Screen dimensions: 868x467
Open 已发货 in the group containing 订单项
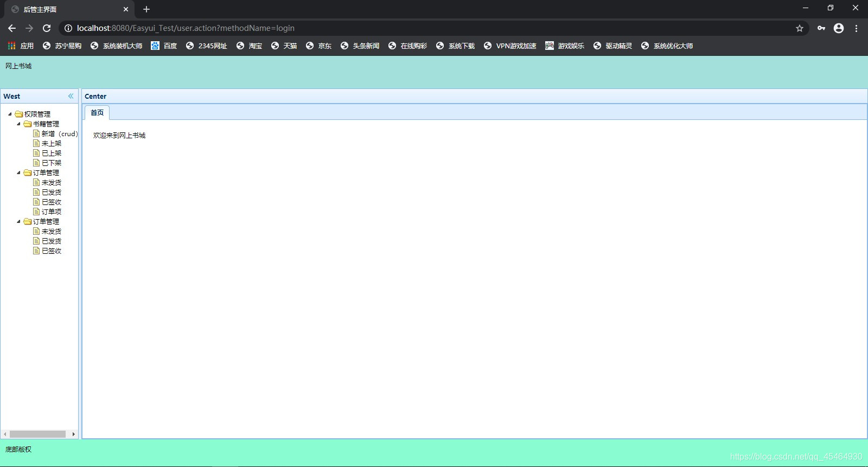coord(52,192)
